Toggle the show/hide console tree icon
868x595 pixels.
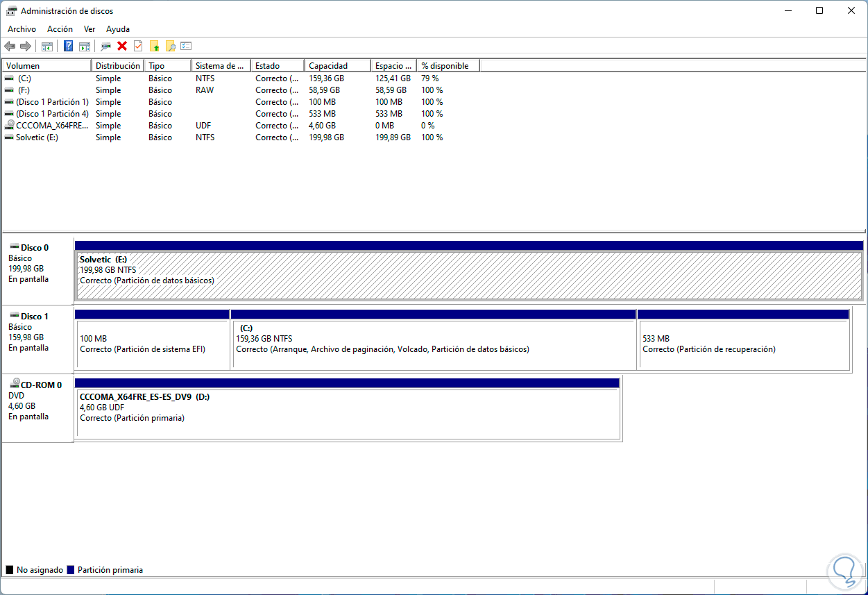point(47,47)
